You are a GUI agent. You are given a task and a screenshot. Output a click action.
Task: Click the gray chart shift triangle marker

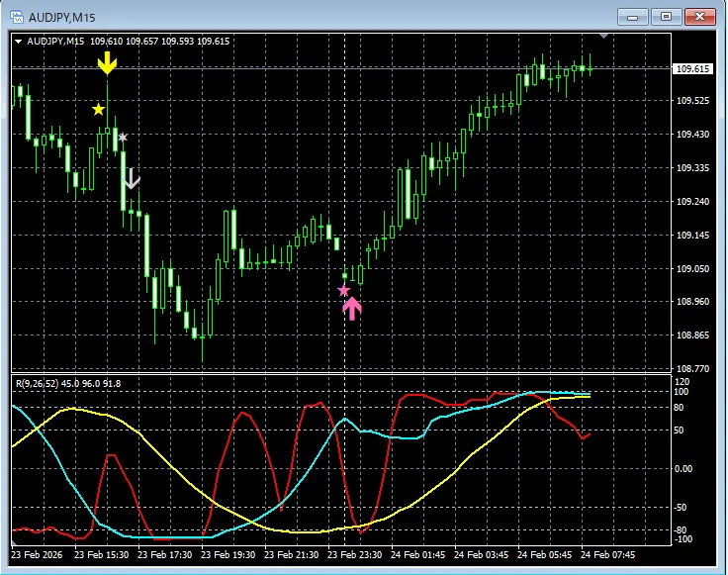(x=605, y=37)
